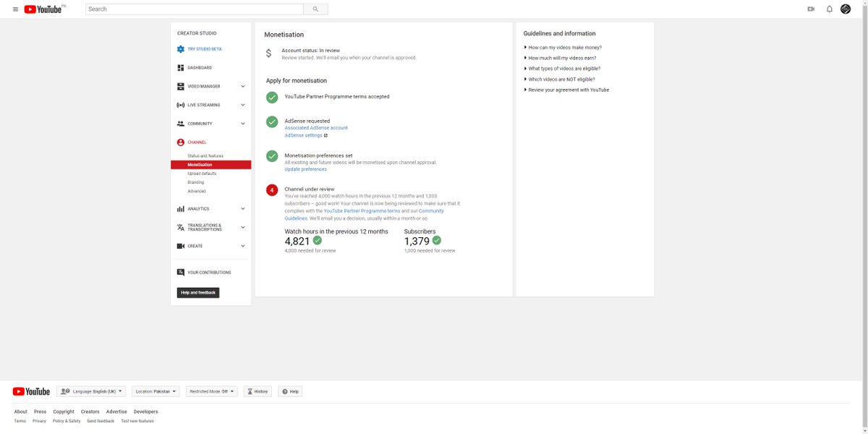Expand the Live Streaming section chevron
This screenshot has width=868, height=434.
(x=242, y=105)
